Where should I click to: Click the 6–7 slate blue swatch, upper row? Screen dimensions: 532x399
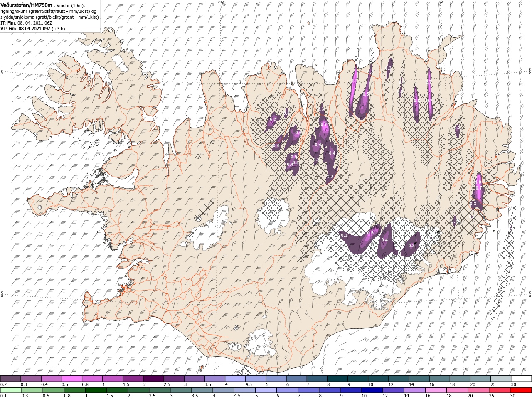296,379
